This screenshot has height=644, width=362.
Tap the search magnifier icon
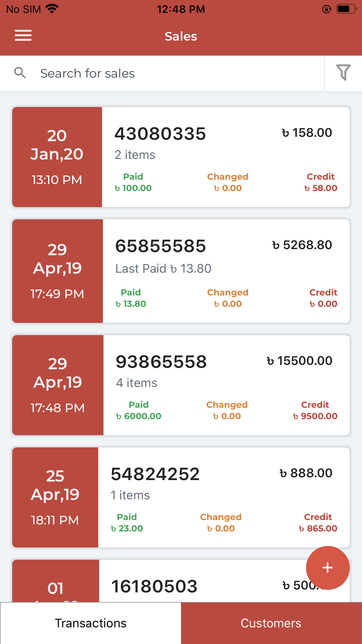(20, 73)
